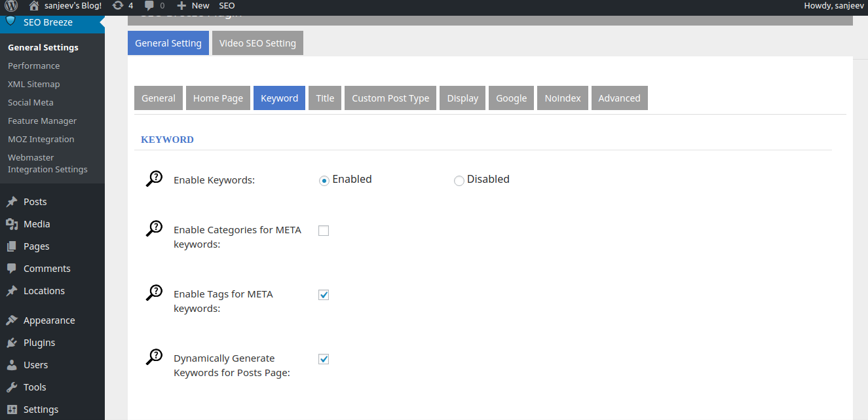Open the comments bubble icon in admin bar
Image resolution: width=868 pixels, height=420 pixels.
pos(149,6)
